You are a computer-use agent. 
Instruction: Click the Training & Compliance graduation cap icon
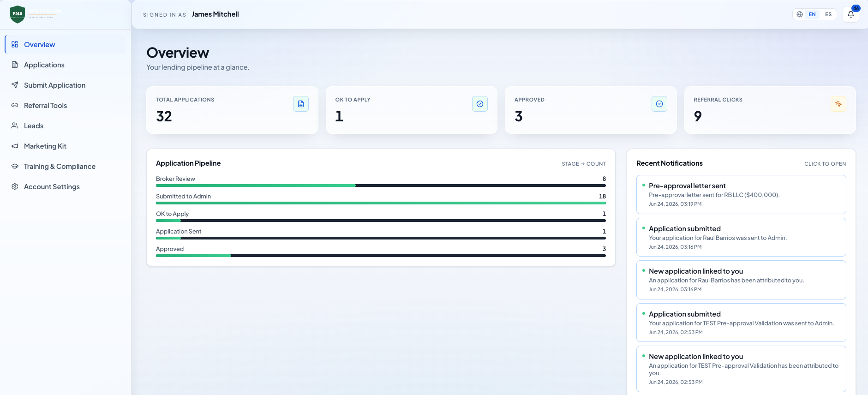click(15, 166)
